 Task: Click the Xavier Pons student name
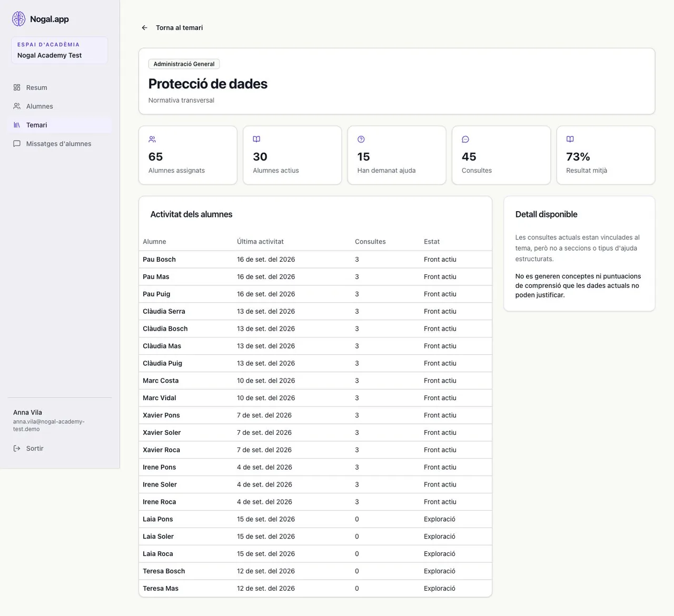161,415
